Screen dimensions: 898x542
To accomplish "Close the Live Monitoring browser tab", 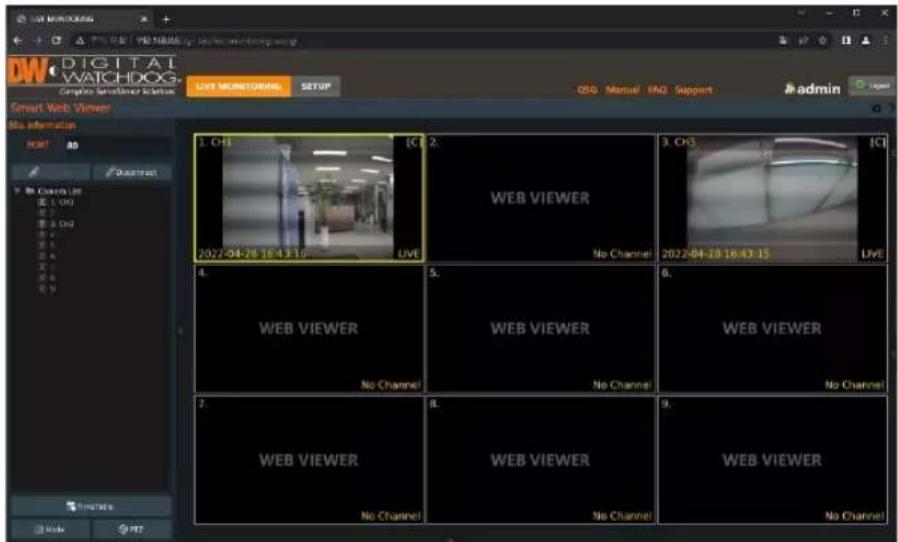I will tap(144, 19).
